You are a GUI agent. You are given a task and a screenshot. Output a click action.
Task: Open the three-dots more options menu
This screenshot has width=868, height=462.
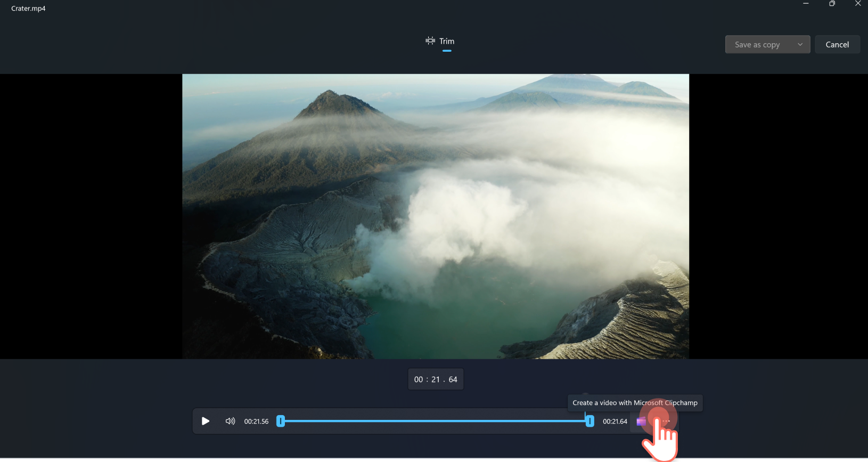click(666, 421)
